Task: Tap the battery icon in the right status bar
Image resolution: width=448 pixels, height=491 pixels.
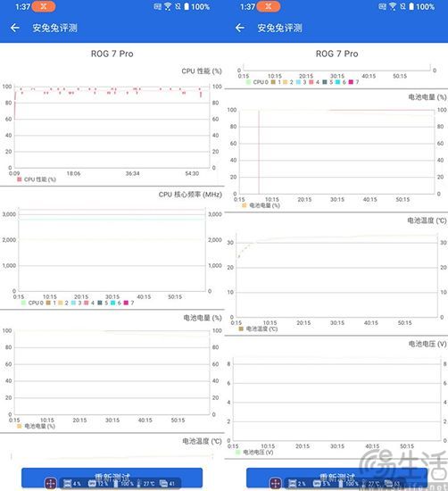Action: [411, 6]
